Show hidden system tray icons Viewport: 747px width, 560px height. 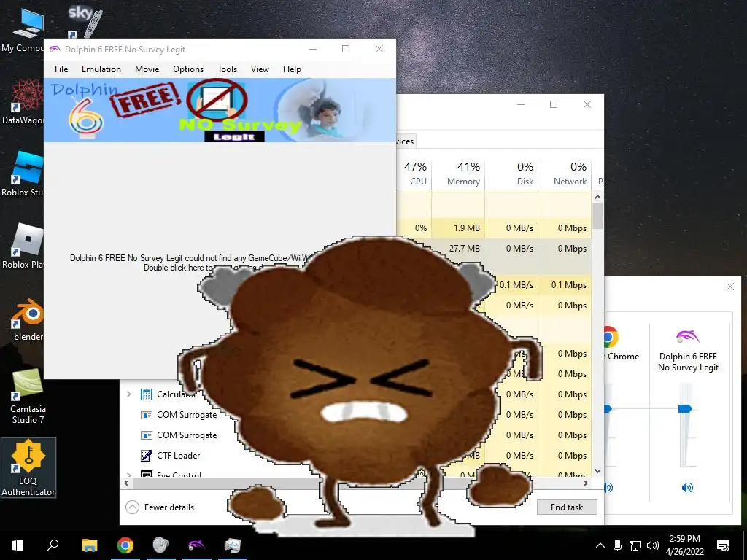tap(600, 545)
